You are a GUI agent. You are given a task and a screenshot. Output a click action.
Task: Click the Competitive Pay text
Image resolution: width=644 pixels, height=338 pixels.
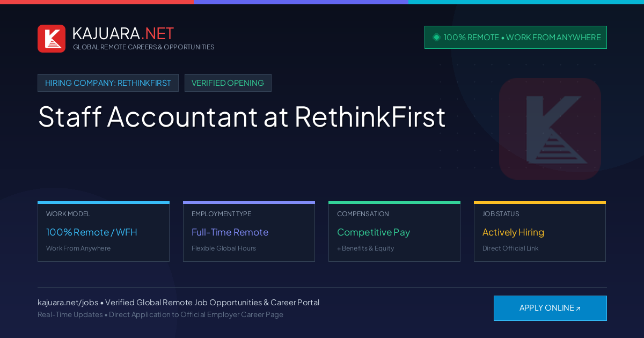[374, 232]
